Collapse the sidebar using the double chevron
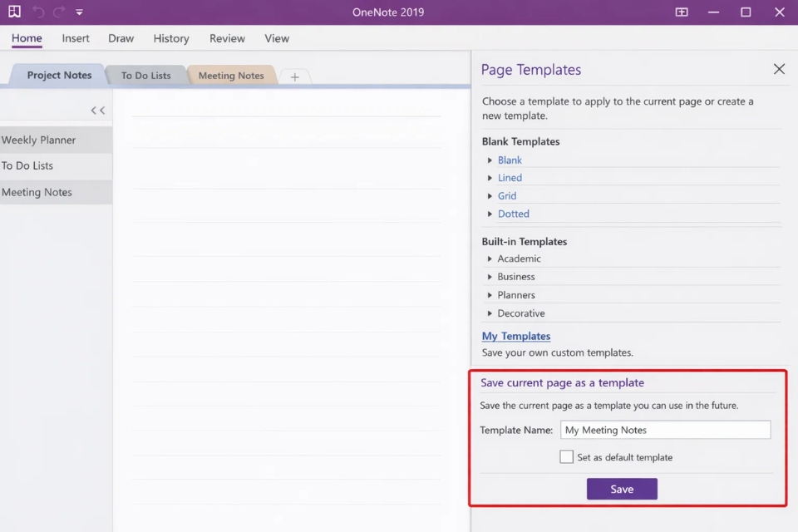 tap(97, 109)
